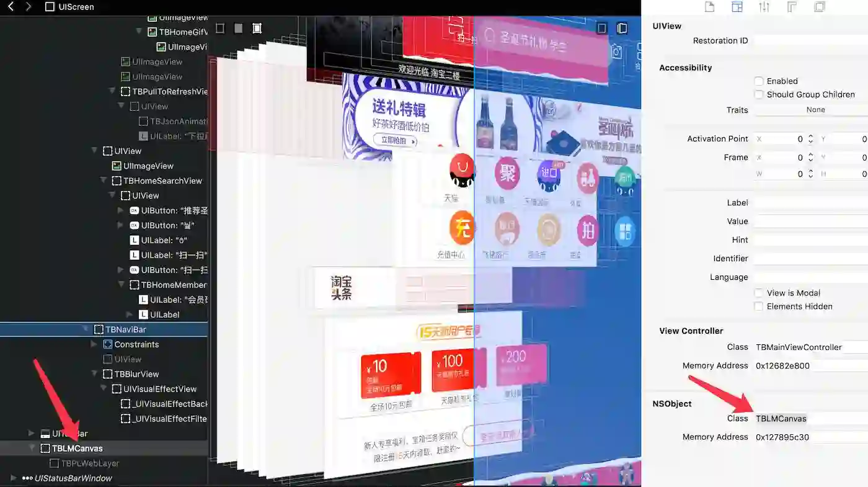The height and width of the screenshot is (487, 868).
Task: Select the ¥10 coupon view in the canvas
Action: [391, 375]
